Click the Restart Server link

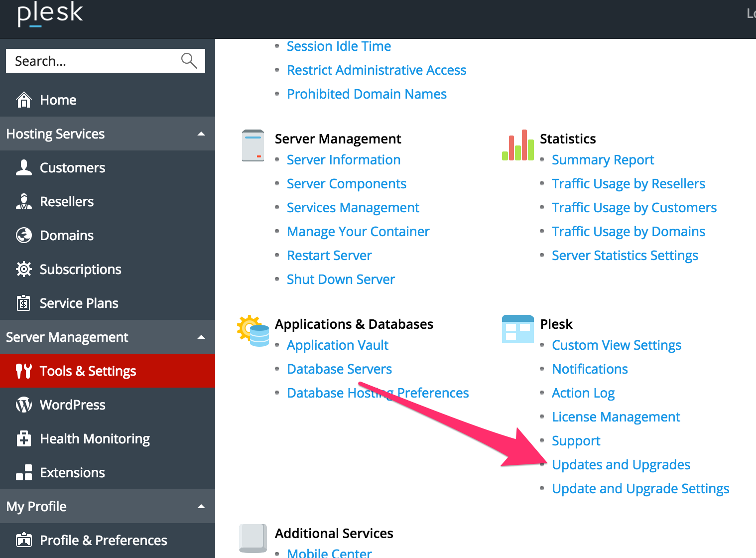pos(329,255)
